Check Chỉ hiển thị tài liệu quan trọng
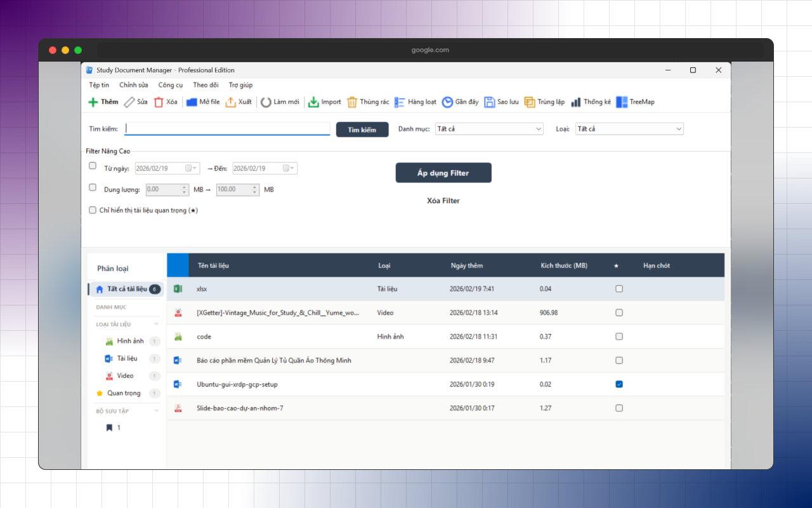 coord(93,210)
